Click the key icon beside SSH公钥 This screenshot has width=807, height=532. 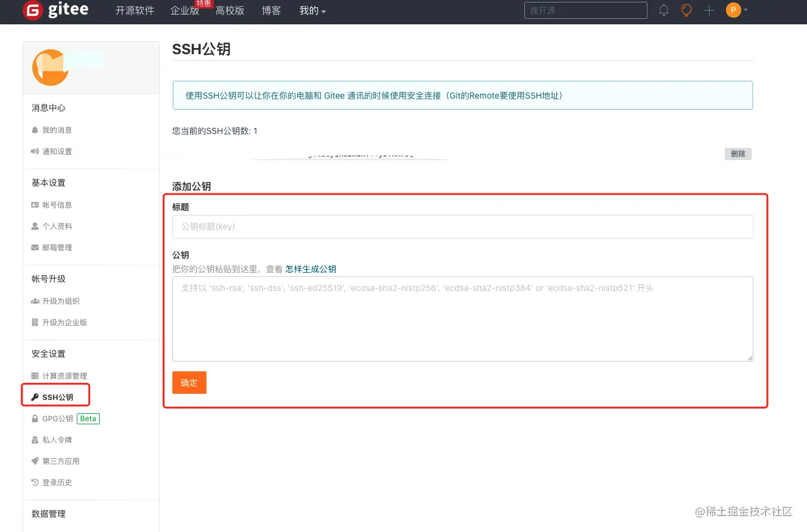(35, 397)
